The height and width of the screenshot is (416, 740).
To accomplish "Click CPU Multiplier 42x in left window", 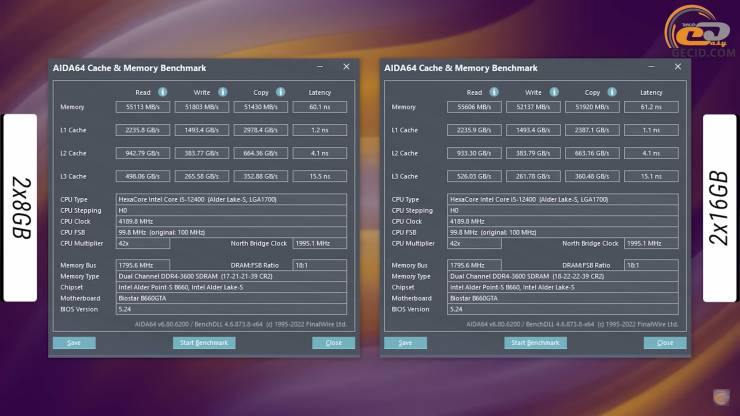I will tap(143, 243).
